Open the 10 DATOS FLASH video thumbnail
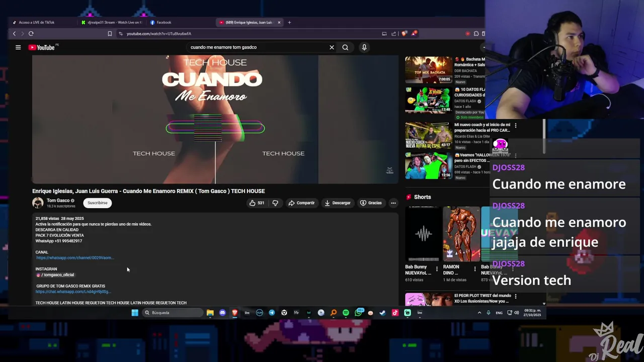644x362 pixels. [429, 100]
